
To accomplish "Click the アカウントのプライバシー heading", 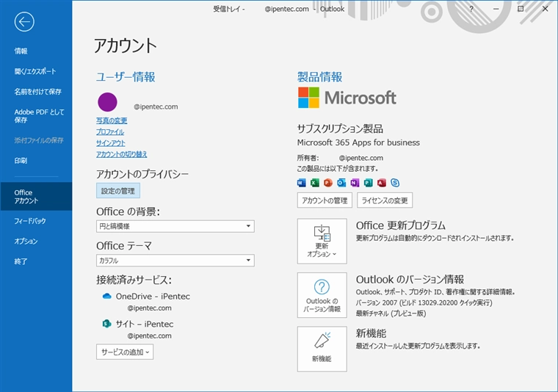I will (142, 174).
